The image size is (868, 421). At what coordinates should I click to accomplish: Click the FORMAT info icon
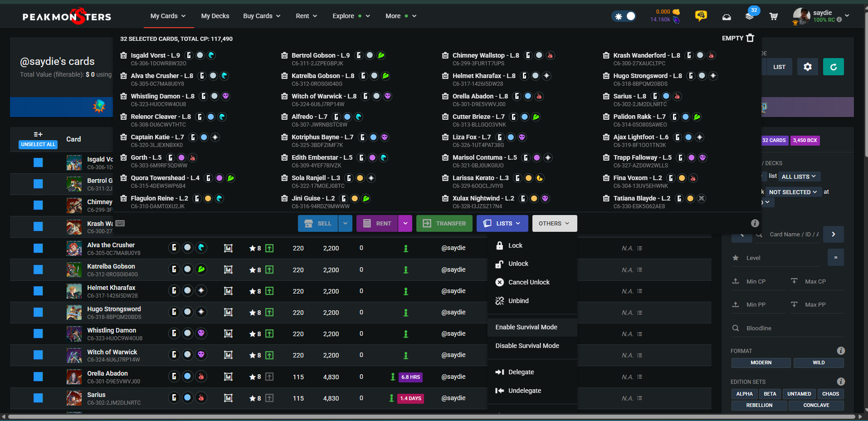point(841,351)
